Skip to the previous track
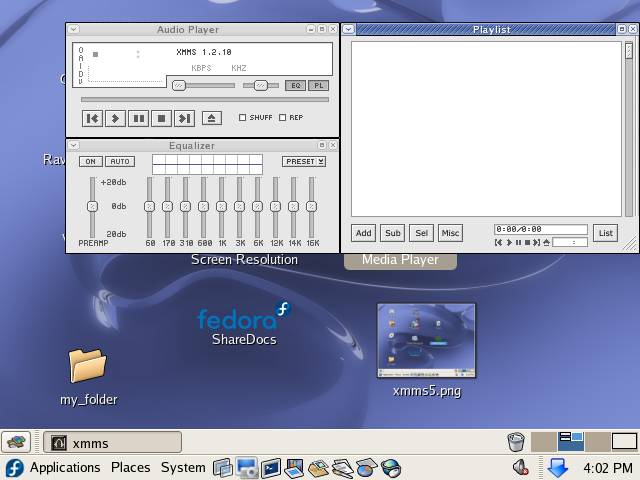The image size is (640, 480). (92, 118)
